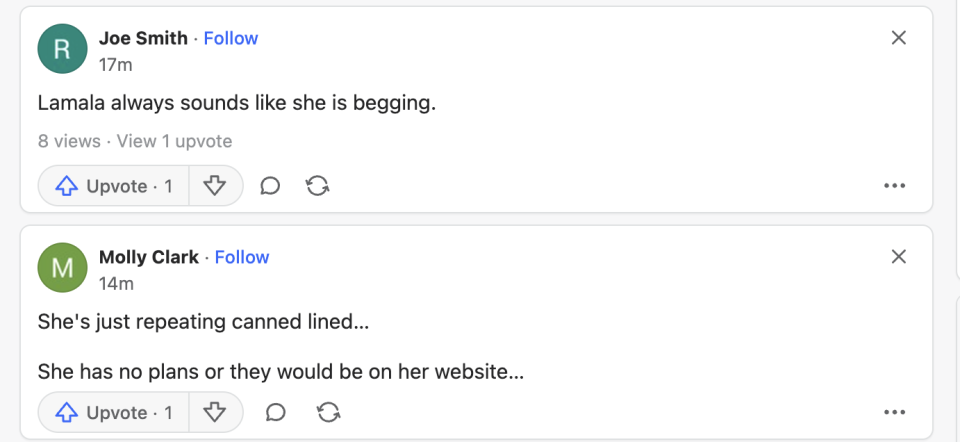Click Joe Smith's name
Screen dimensions: 960x442
[143, 38]
